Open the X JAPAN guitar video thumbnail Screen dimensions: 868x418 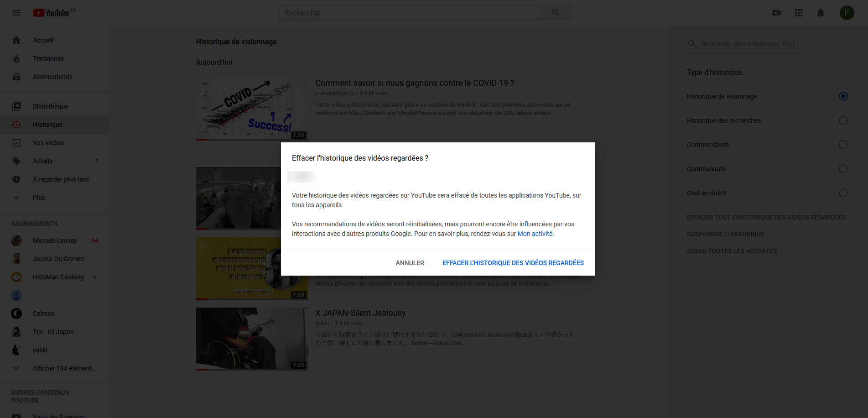[252, 339]
